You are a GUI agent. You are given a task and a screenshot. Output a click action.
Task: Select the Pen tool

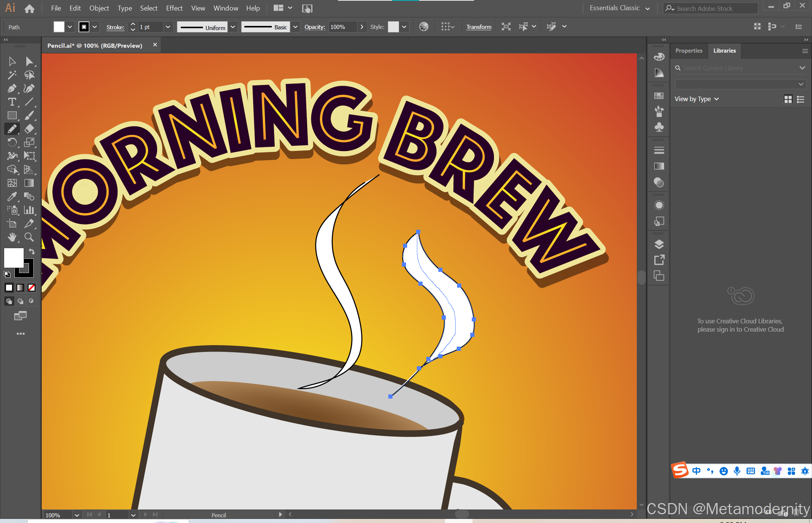point(12,88)
